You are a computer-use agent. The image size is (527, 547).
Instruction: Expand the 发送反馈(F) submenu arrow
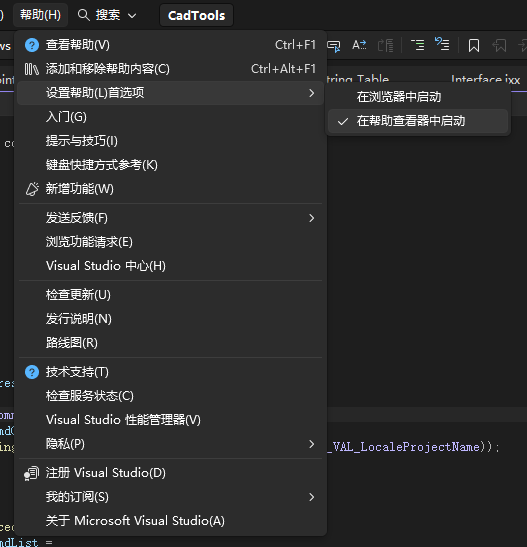311,218
